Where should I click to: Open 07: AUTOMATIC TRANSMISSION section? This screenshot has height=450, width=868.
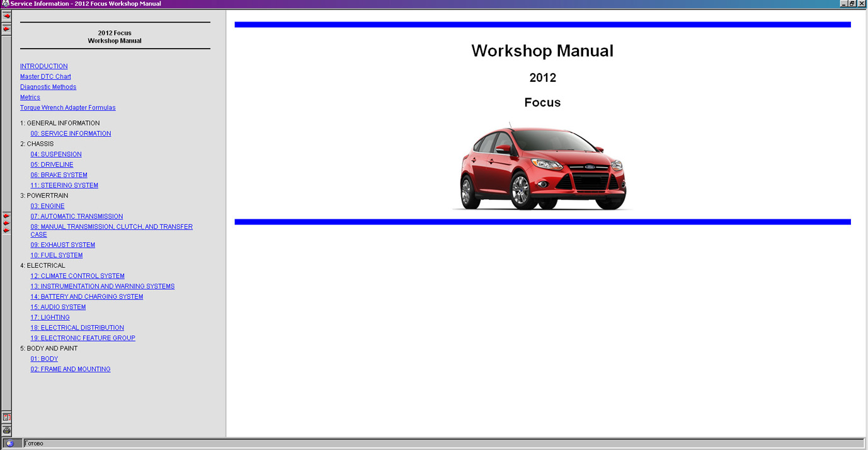click(x=76, y=217)
